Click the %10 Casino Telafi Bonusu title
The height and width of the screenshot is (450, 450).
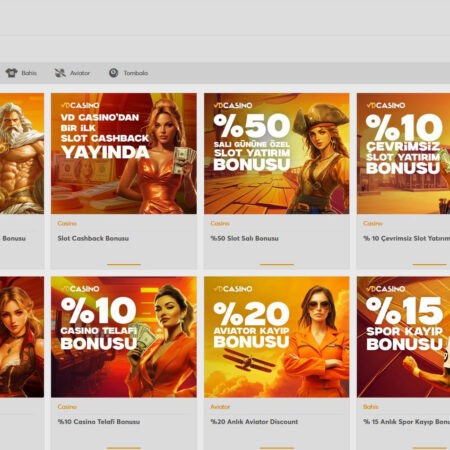tap(99, 422)
